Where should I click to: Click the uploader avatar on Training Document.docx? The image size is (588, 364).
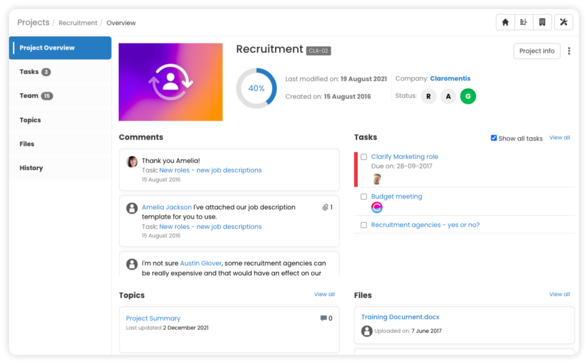366,331
